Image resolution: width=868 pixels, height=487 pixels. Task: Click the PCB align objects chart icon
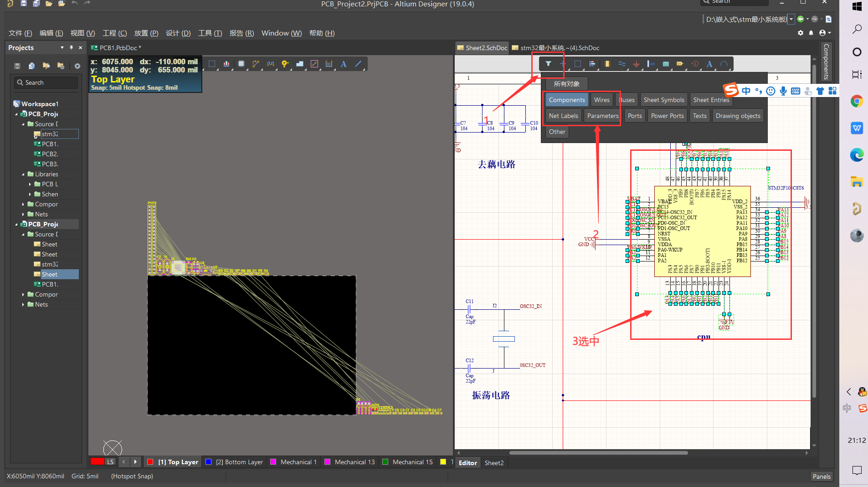tap(226, 64)
